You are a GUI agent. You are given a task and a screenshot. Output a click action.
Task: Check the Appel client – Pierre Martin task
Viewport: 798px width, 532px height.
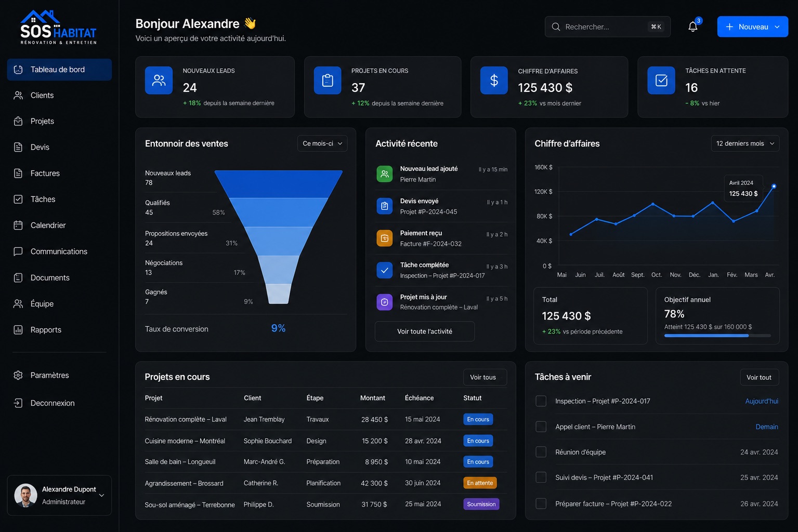coord(541,427)
